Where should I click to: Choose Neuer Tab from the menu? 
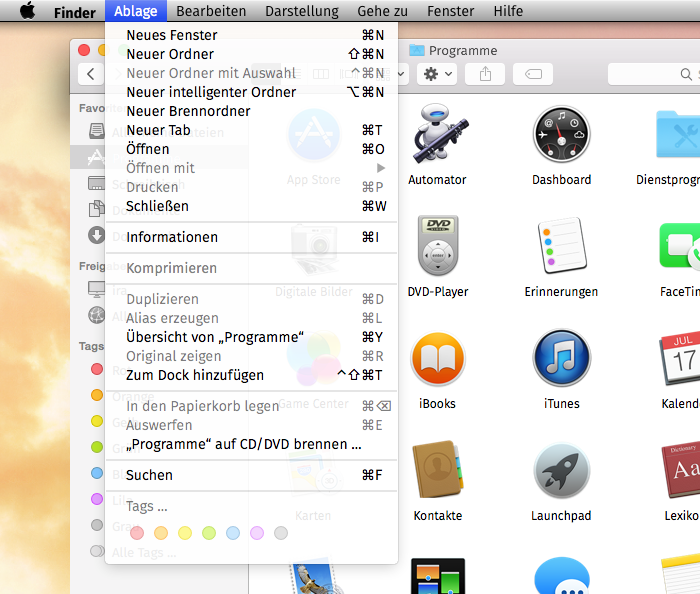point(251,130)
